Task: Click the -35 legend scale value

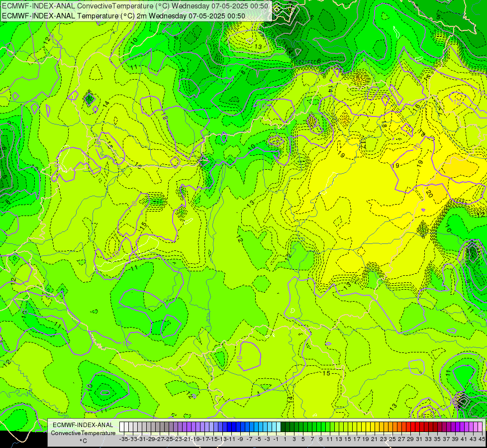Action: pos(123,440)
